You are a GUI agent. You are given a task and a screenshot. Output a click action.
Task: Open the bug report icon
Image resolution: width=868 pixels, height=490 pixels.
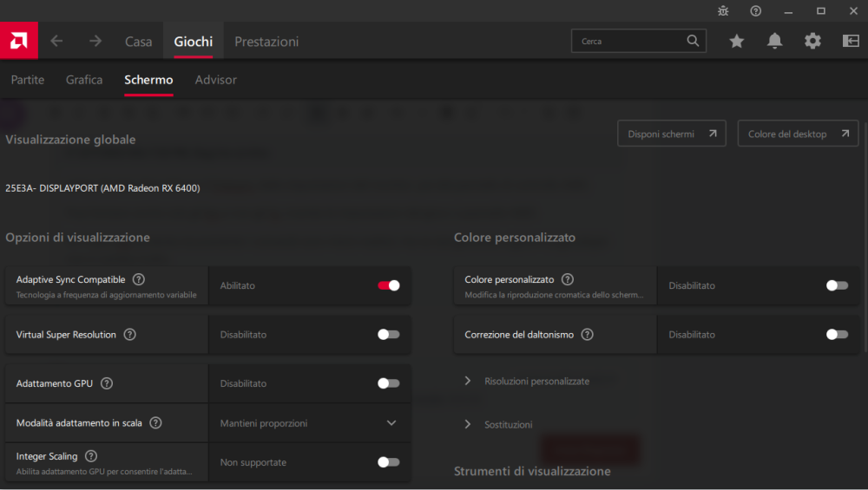[723, 11]
